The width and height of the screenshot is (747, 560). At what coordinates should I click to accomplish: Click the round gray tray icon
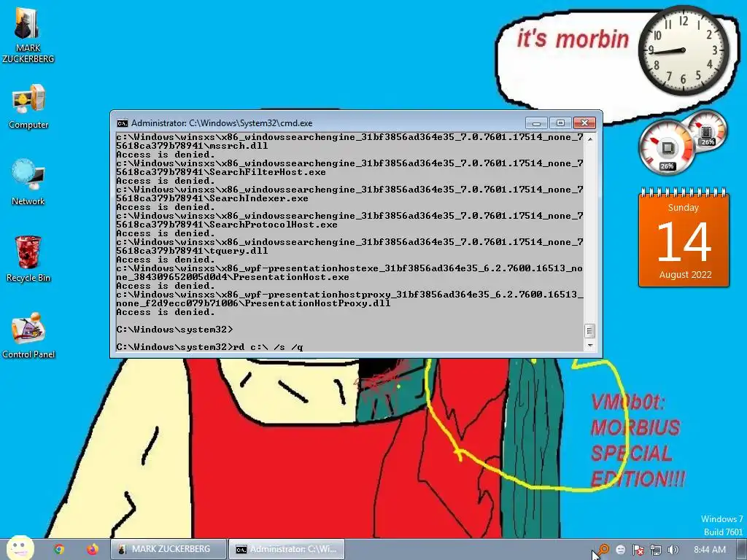620,550
